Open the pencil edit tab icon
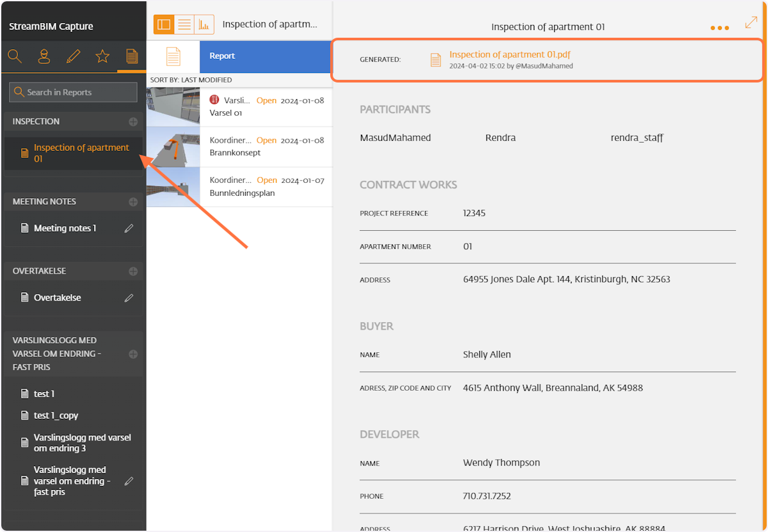This screenshot has height=532, width=768. tap(73, 56)
